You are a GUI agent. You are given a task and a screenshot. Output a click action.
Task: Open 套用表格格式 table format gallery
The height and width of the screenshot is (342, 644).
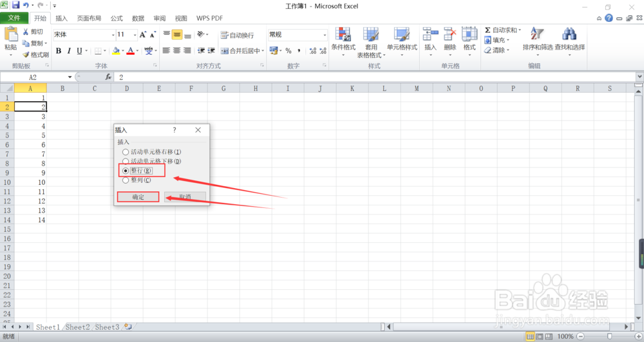coord(371,43)
